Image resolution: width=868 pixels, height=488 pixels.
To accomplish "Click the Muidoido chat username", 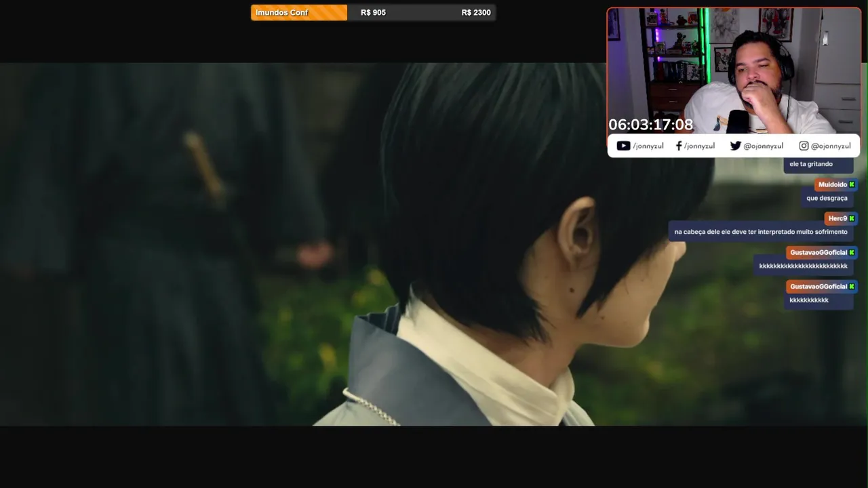I will [x=833, y=184].
